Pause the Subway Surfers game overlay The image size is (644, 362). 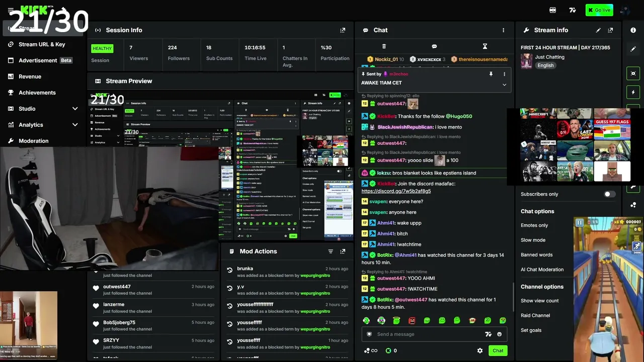[579, 222]
